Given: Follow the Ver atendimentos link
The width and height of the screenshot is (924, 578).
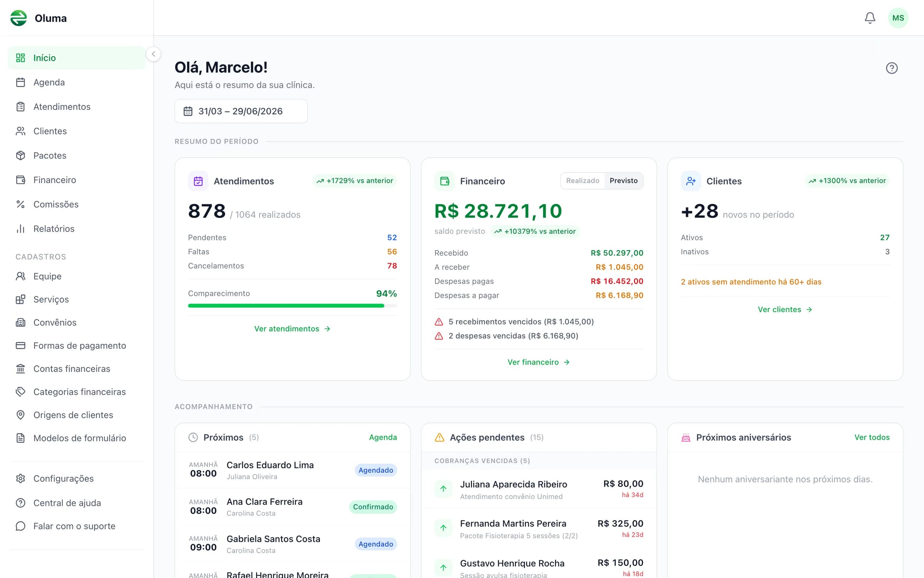Looking at the screenshot, I should [x=292, y=329].
